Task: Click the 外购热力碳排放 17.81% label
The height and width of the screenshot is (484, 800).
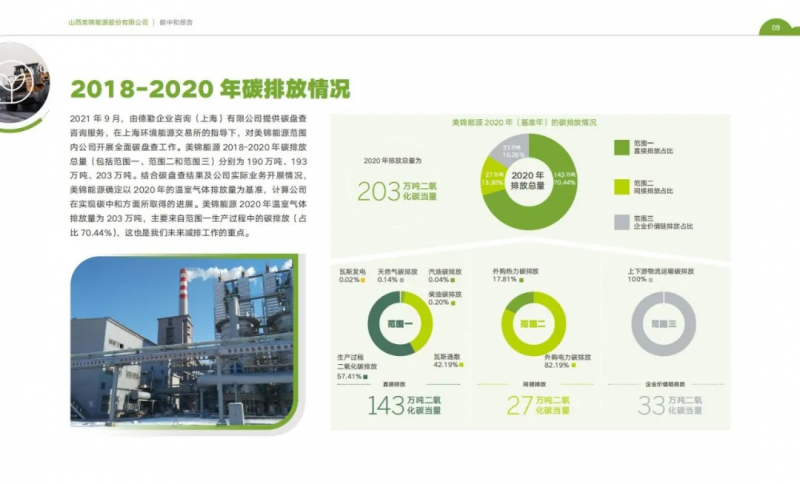Action: [515, 275]
